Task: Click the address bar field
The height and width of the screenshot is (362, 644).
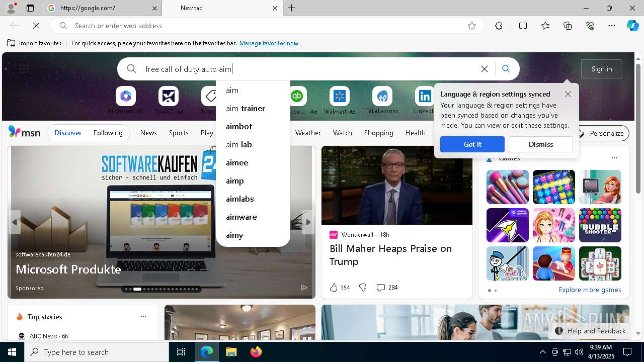Action: click(267, 26)
